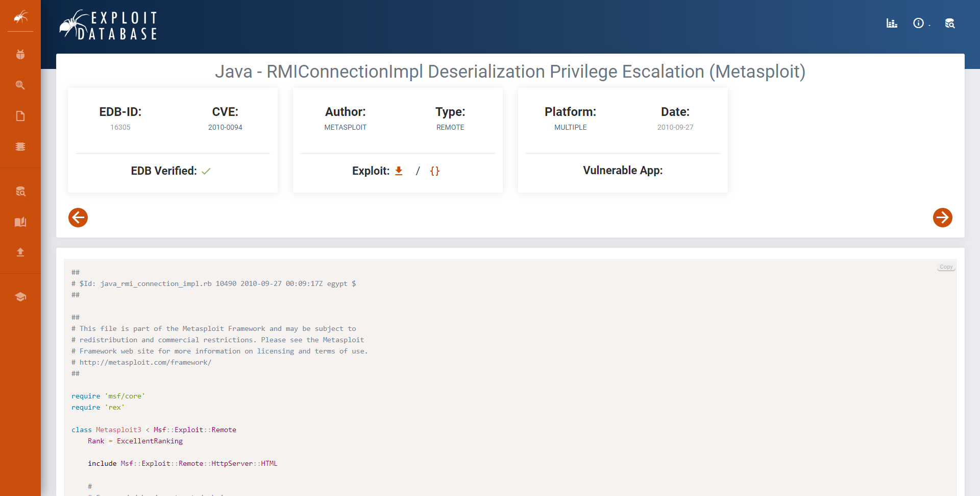
Task: Open the Exploits bug icon in sidebar
Action: pos(20,54)
